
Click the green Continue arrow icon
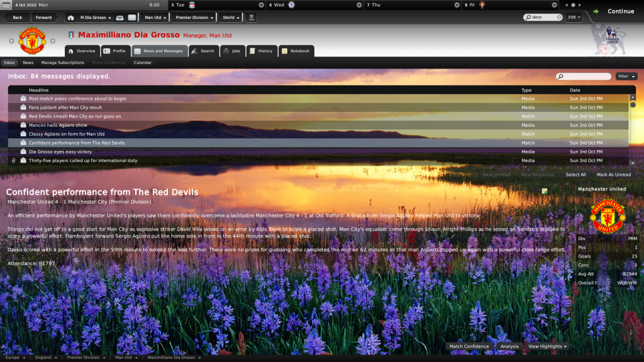click(x=596, y=11)
